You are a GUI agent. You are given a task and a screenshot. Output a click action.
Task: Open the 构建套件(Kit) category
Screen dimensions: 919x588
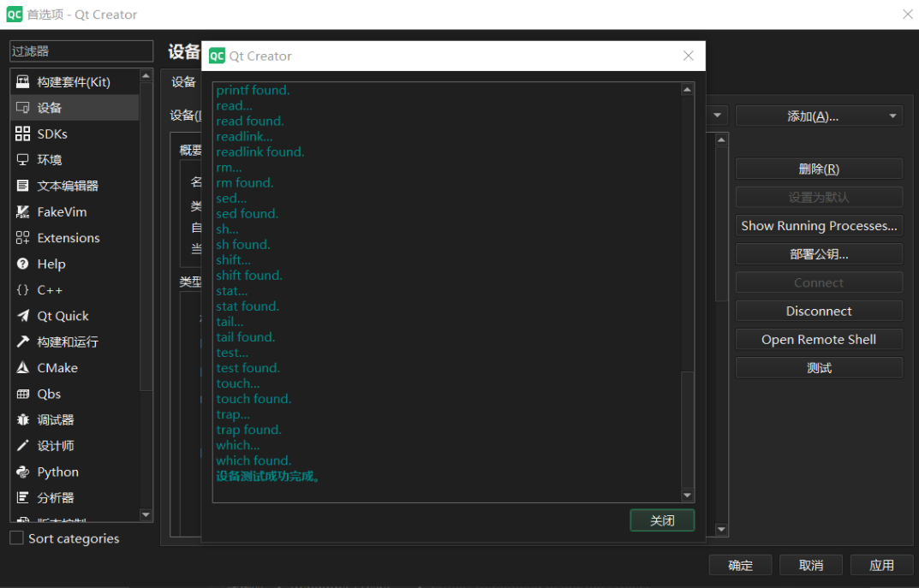click(x=75, y=82)
